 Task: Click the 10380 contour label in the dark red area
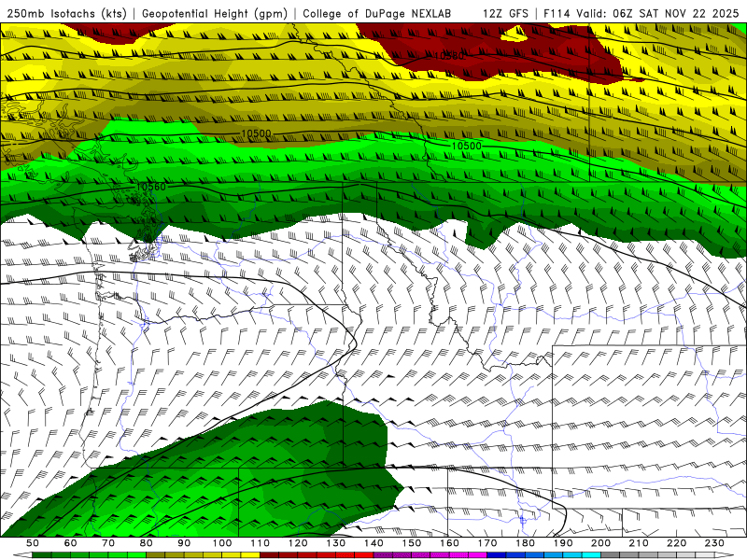[448, 56]
